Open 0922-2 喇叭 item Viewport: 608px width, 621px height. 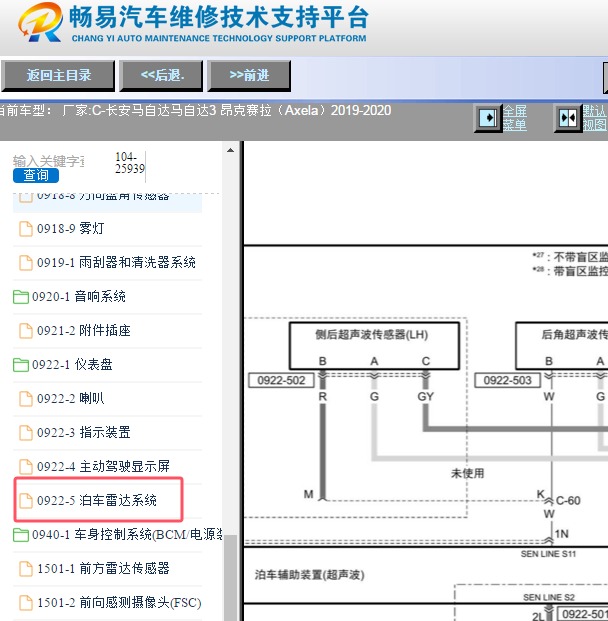(71, 398)
